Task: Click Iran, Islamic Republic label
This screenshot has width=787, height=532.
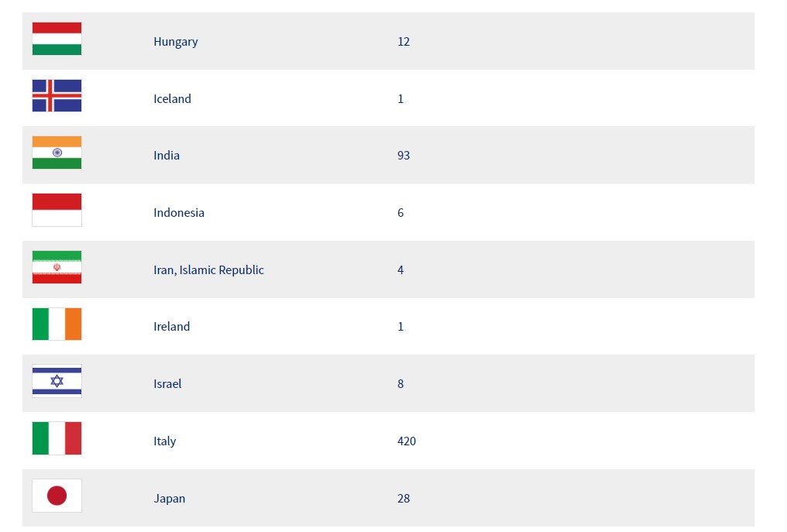Action: point(208,270)
